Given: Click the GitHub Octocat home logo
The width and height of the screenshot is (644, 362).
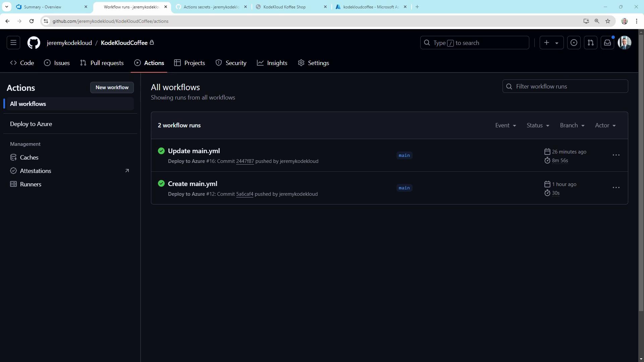Looking at the screenshot, I should point(34,43).
